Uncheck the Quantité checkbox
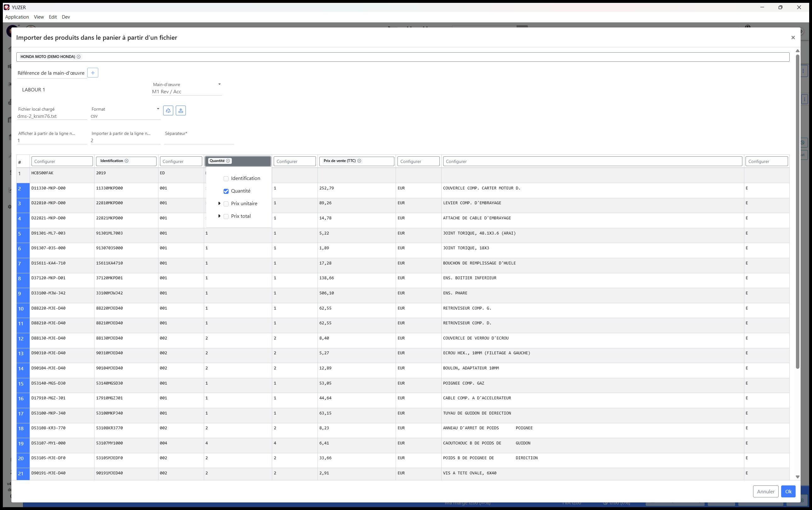812x510 pixels. 226,191
